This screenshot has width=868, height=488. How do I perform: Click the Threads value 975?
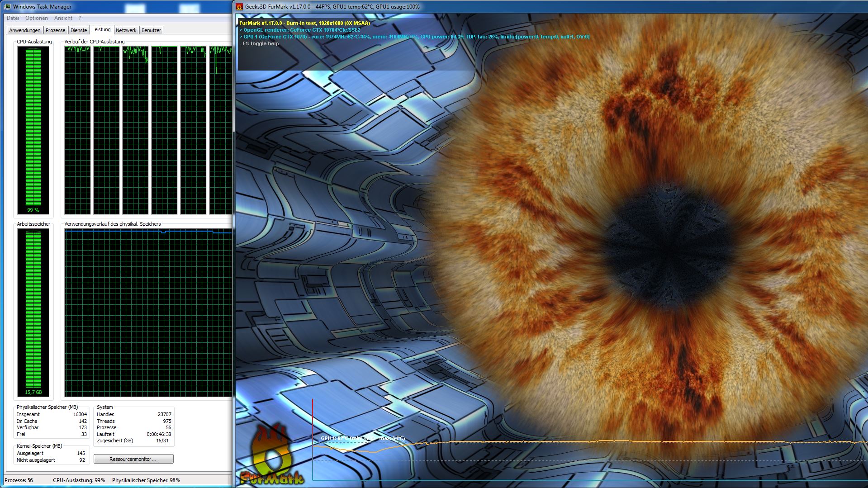[x=167, y=421]
